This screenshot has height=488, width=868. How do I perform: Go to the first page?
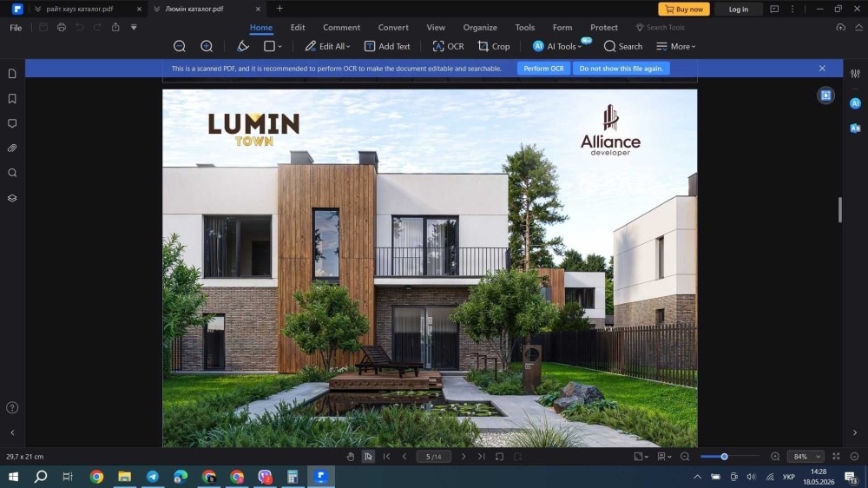(387, 457)
